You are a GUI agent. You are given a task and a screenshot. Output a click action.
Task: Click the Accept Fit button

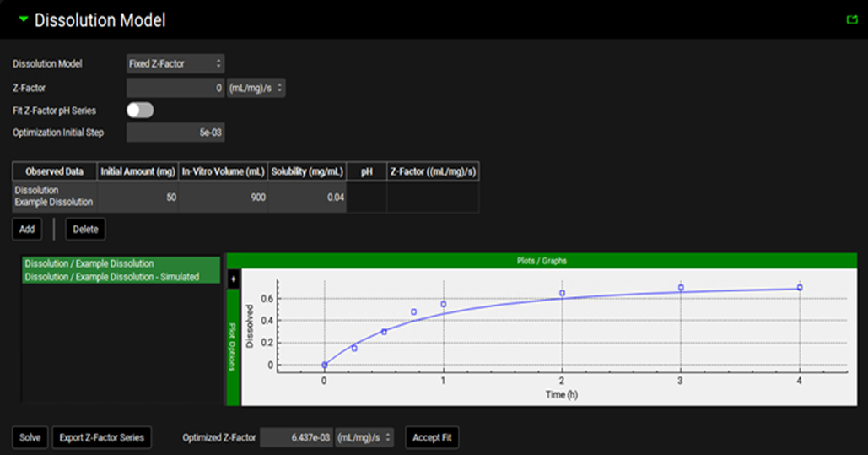tap(432, 437)
